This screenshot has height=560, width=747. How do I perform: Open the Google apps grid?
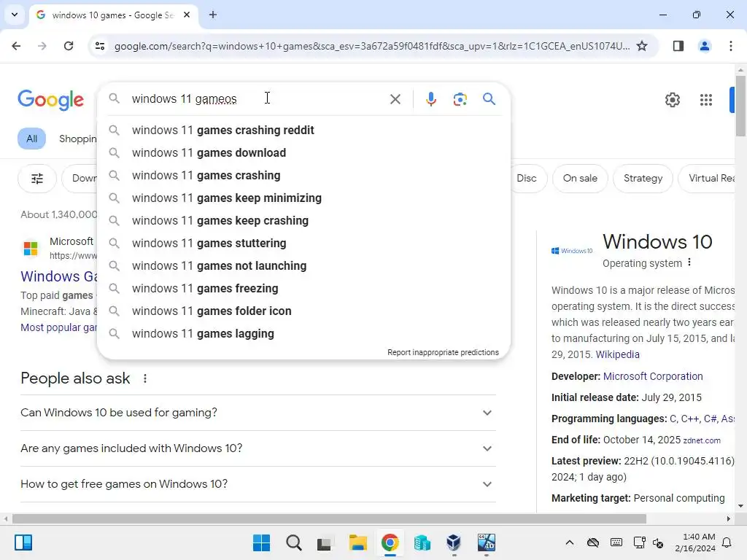tap(706, 100)
